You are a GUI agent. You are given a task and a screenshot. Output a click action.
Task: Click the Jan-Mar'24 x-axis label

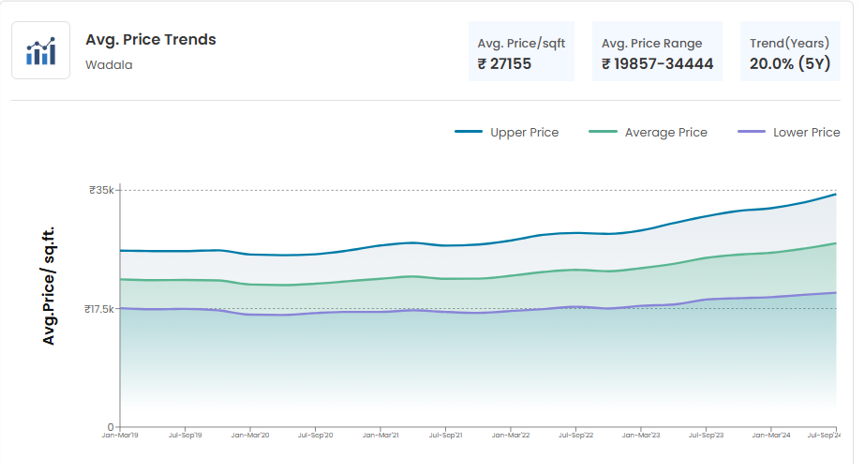pos(771,435)
